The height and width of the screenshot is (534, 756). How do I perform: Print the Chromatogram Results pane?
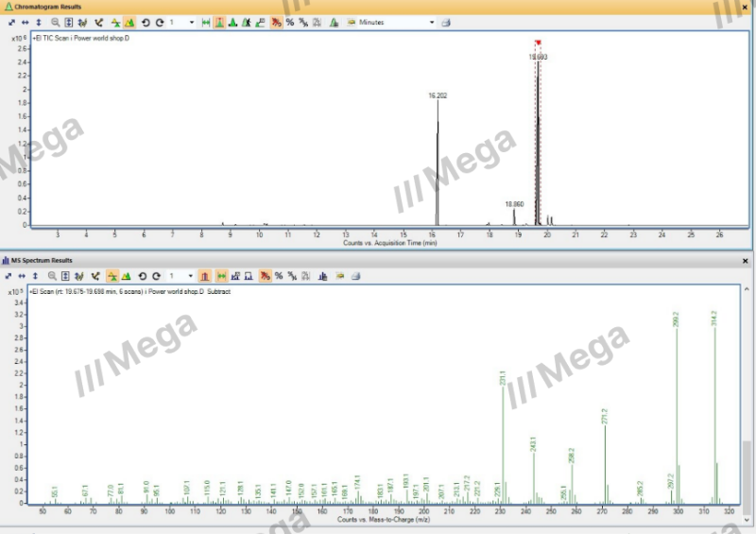click(x=446, y=22)
